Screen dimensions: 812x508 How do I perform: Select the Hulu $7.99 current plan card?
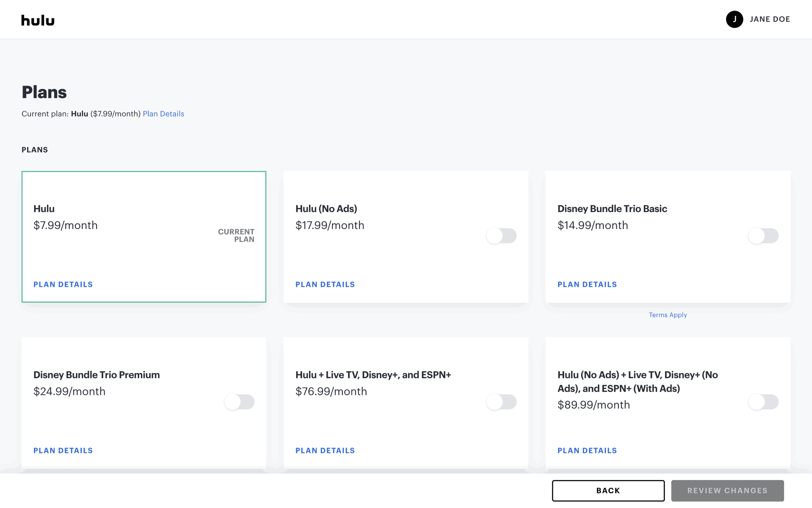(144, 237)
